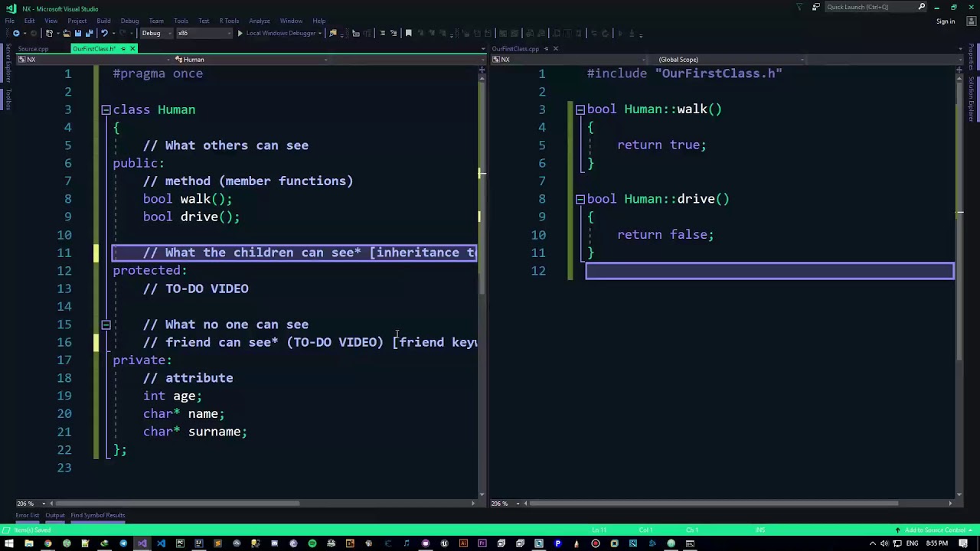Open the notifications flag icon
Image resolution: width=980 pixels, height=551 pixels.
coord(799,7)
